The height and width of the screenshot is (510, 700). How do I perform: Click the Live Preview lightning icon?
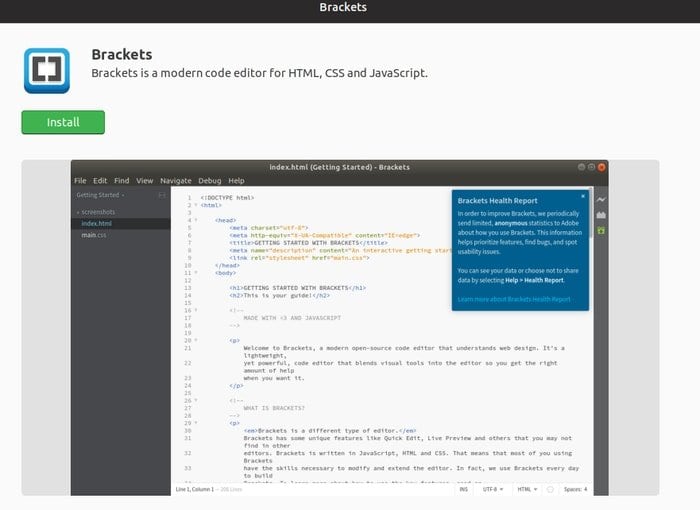601,200
